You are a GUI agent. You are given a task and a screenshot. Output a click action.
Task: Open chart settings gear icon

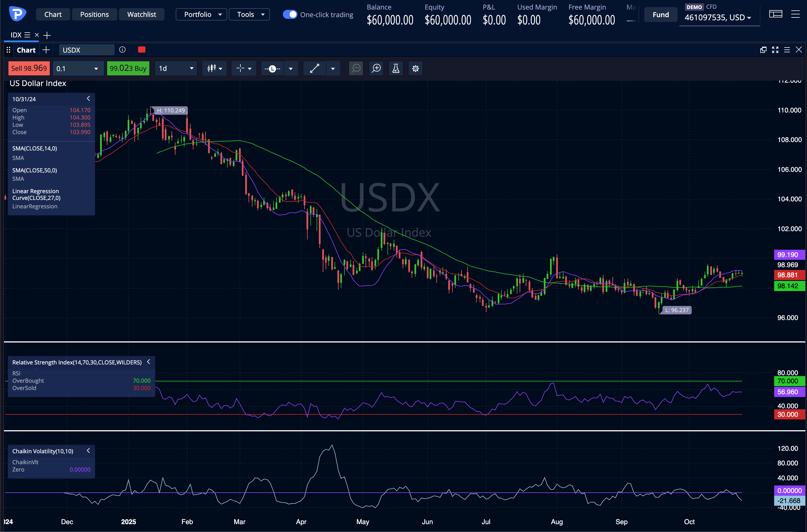pos(415,69)
